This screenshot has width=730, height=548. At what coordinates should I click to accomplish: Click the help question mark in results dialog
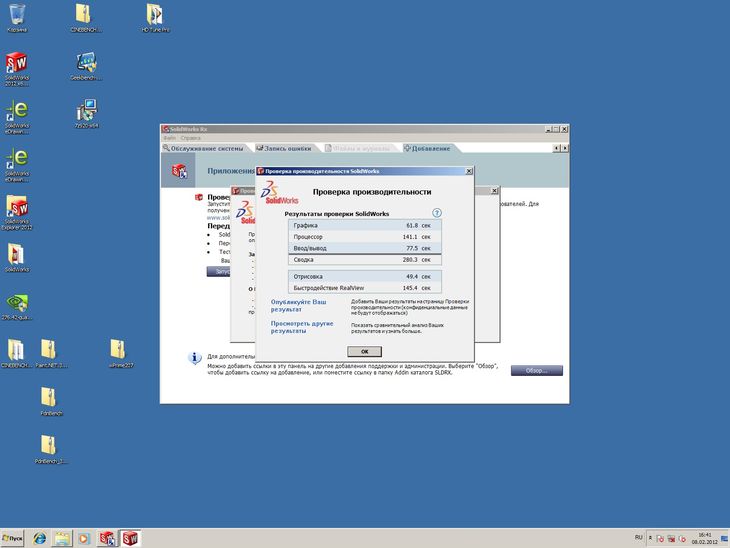point(436,213)
